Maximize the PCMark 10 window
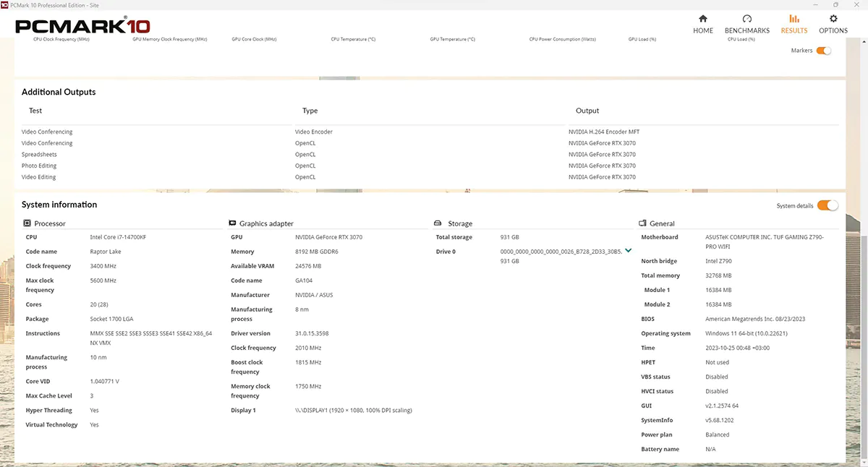 836,4
